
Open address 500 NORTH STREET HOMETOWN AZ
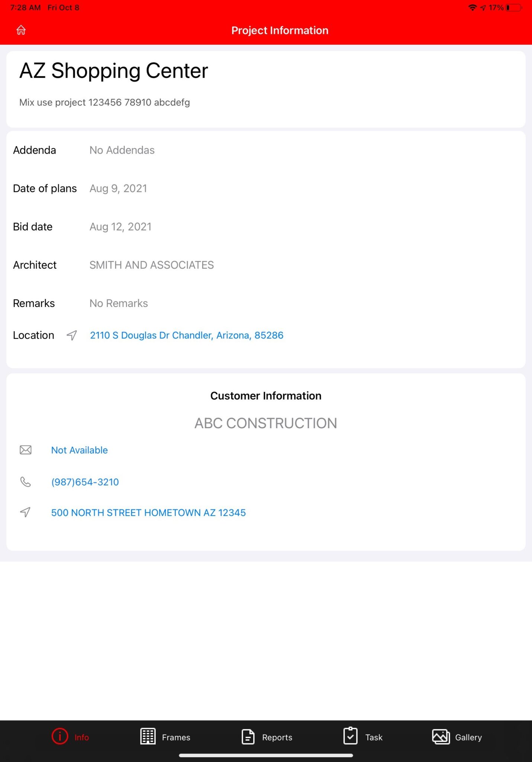click(149, 512)
